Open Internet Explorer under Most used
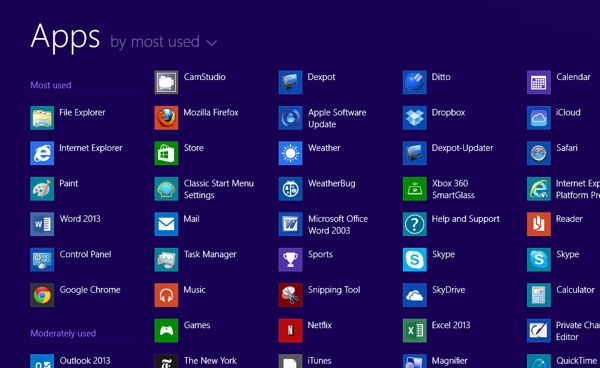The image size is (600, 368). pos(76,153)
